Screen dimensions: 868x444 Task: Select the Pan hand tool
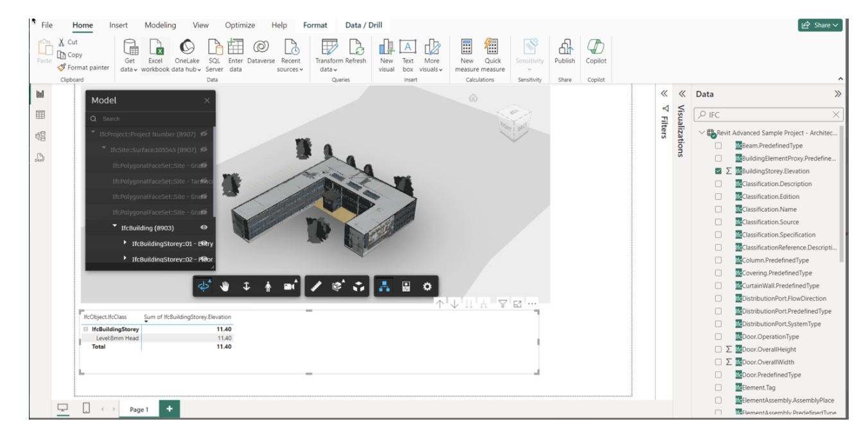point(225,287)
